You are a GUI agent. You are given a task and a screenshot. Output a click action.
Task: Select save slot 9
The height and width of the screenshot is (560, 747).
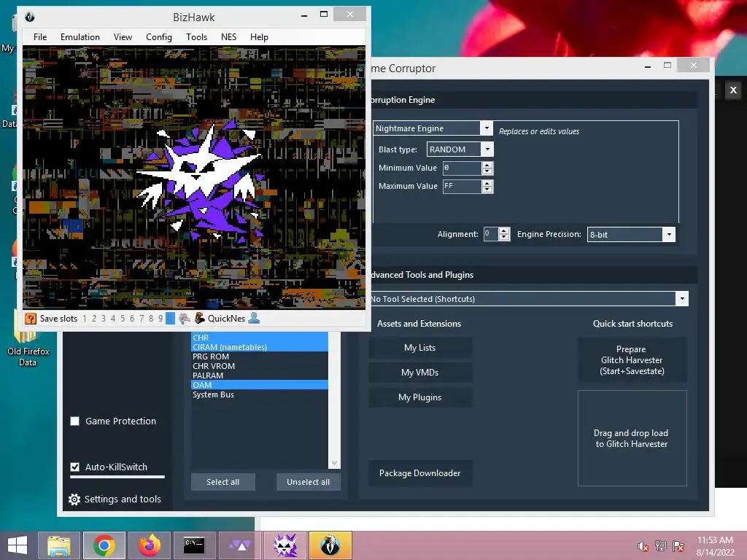[x=160, y=319]
